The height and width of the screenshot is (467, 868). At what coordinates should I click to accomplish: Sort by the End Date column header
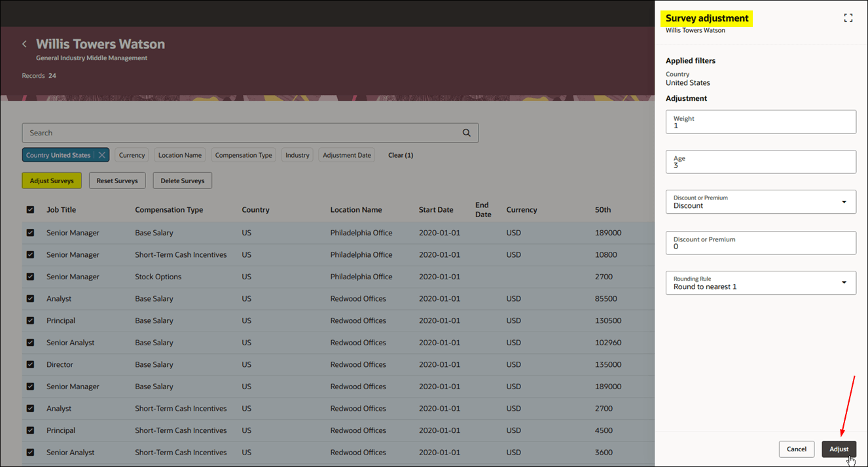pos(483,210)
